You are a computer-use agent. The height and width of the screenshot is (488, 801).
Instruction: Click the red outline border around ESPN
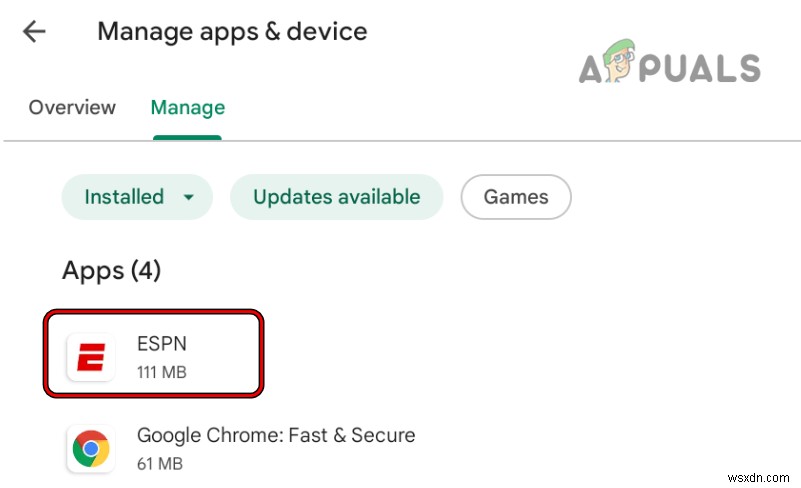(262, 353)
